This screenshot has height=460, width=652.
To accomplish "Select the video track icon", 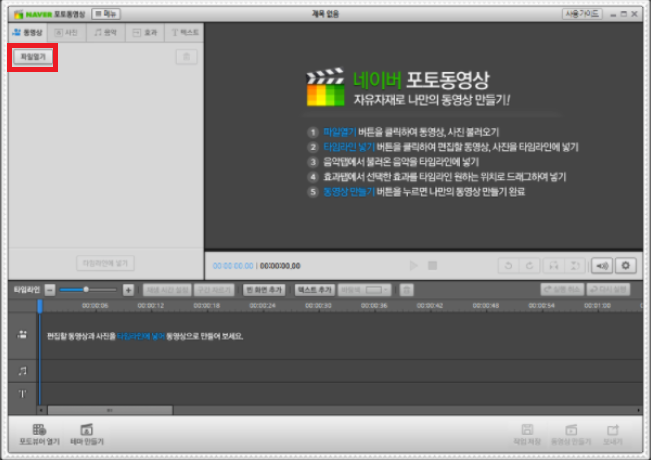I will (x=22, y=335).
